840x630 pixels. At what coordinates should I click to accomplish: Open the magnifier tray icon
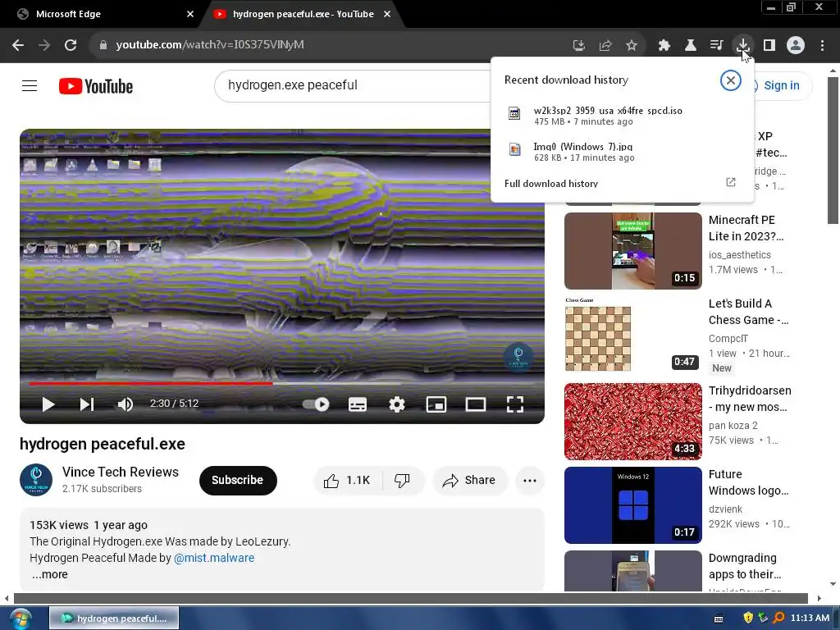coord(778,619)
